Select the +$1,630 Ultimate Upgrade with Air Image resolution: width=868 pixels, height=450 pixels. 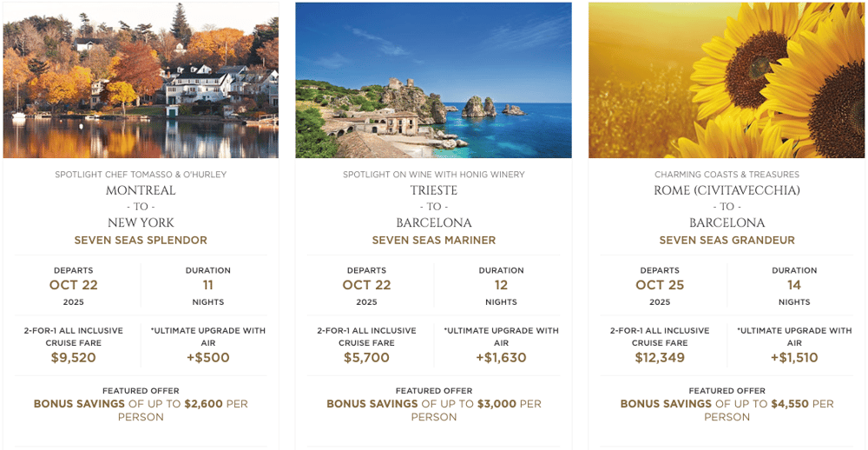tap(501, 357)
